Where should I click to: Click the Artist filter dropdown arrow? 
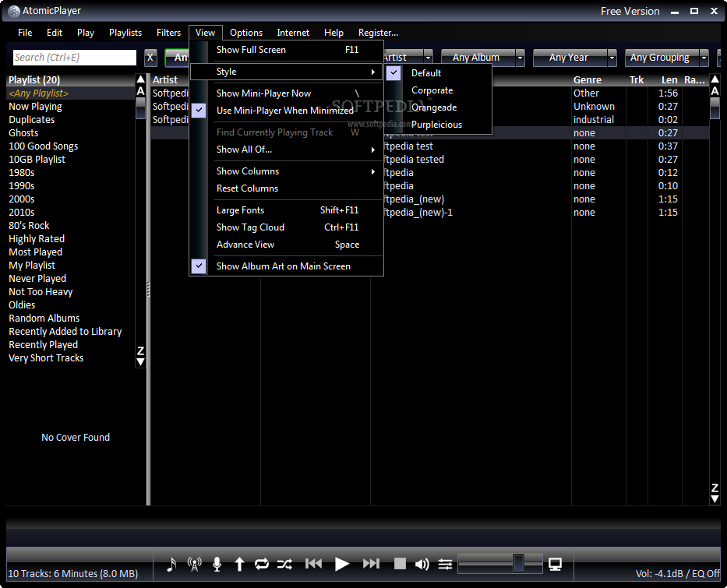click(428, 58)
